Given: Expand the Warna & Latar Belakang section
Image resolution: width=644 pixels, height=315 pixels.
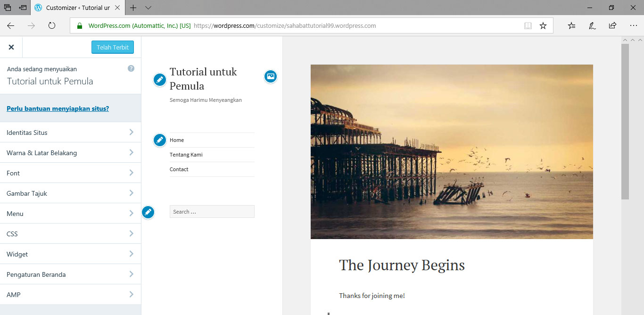Looking at the screenshot, I should tap(70, 153).
